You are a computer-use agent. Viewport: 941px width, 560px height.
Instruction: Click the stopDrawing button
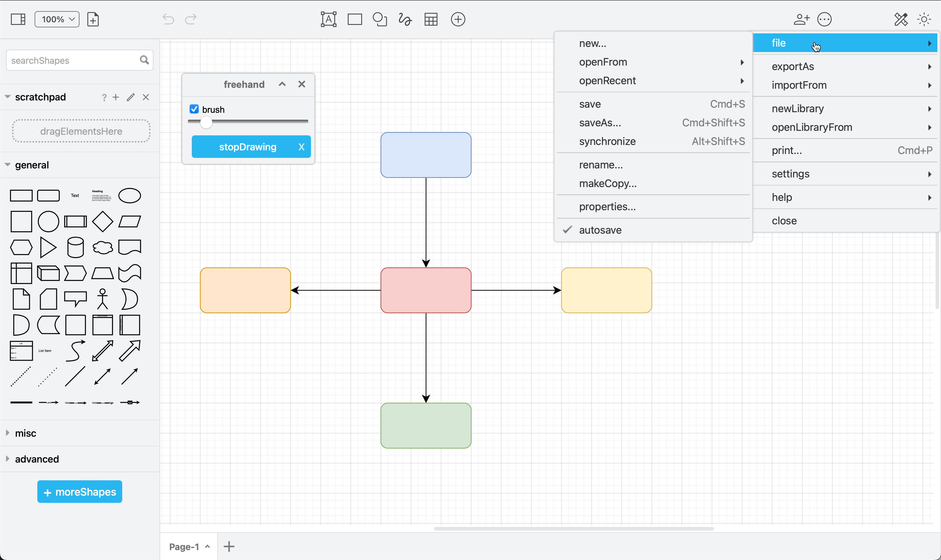pos(248,147)
